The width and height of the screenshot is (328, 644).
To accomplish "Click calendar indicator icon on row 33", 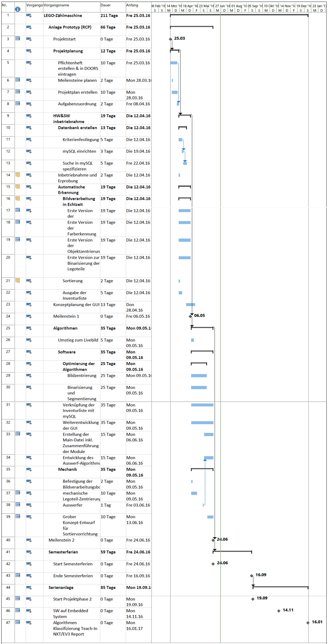I will pyautogui.click(x=17, y=434).
